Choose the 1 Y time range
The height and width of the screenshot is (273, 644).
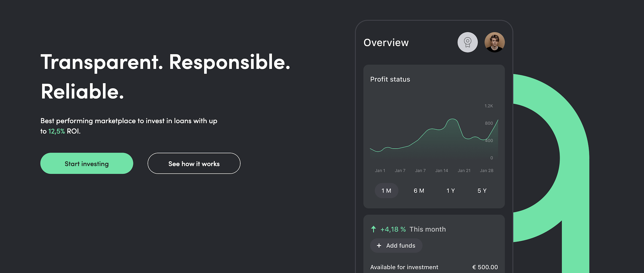tap(450, 191)
